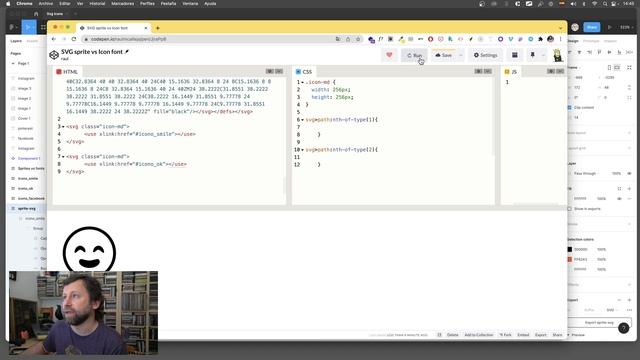
Task: Switch to the Figma Design tab
Action: click(573, 41)
